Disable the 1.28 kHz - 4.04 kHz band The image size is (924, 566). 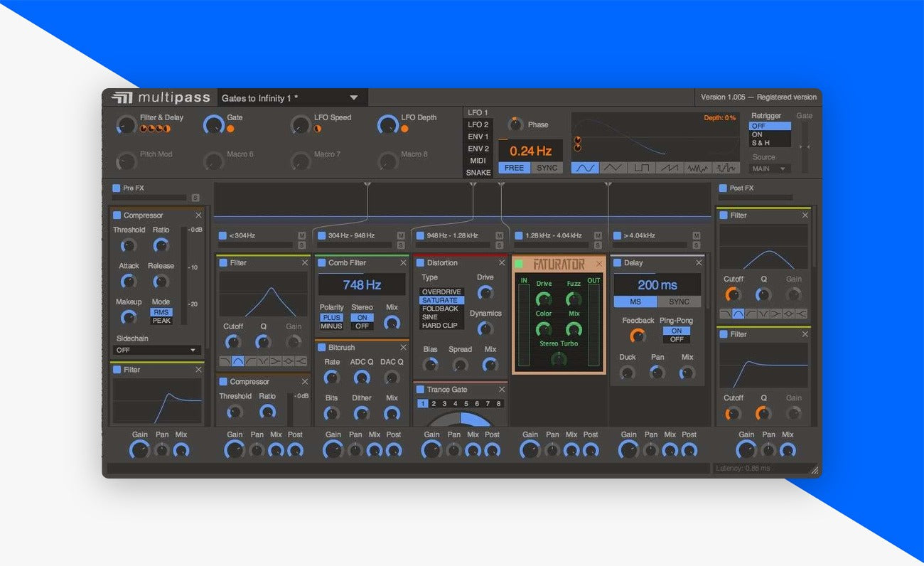click(518, 235)
